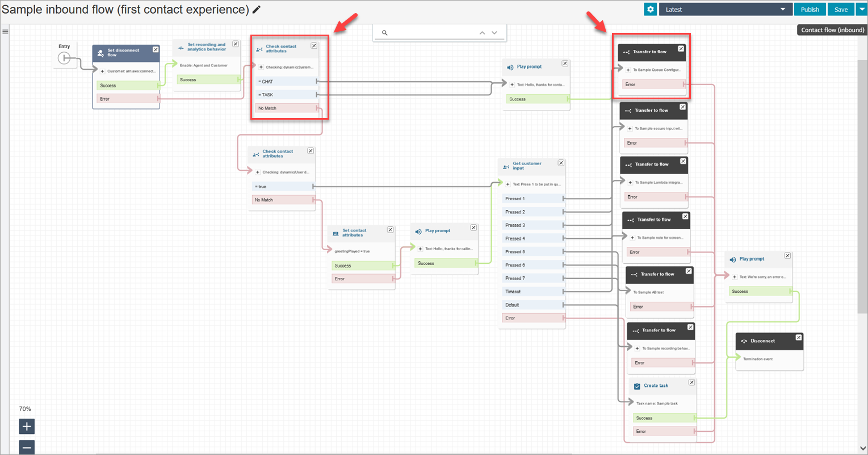Open the left hamburger menu
868x455 pixels.
5,31
